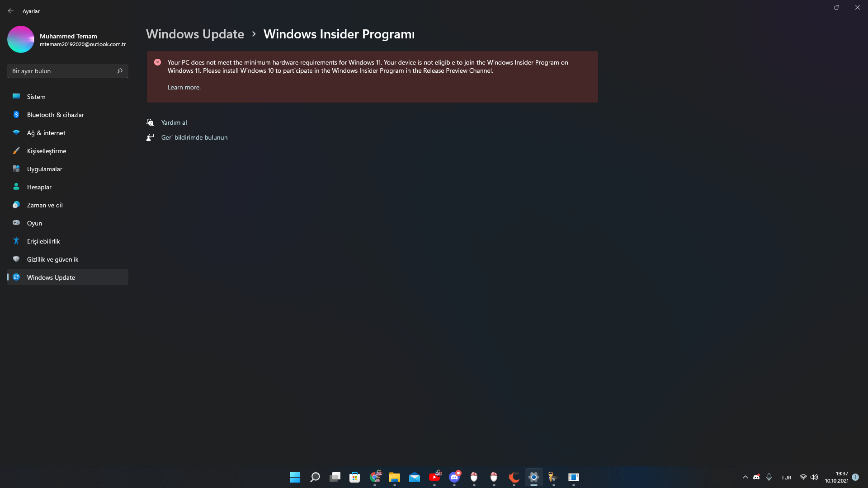
Task: Click the search magnifier icon in settings
Action: [x=120, y=71]
